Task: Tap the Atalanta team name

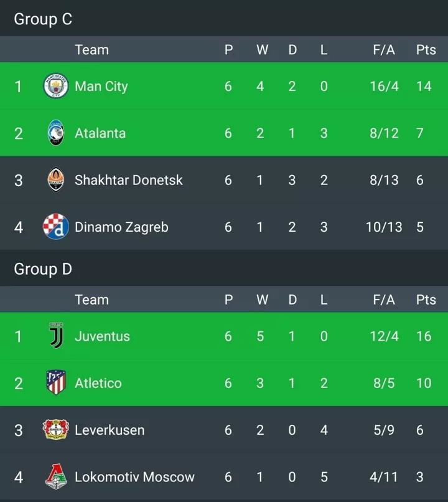Action: point(100,133)
